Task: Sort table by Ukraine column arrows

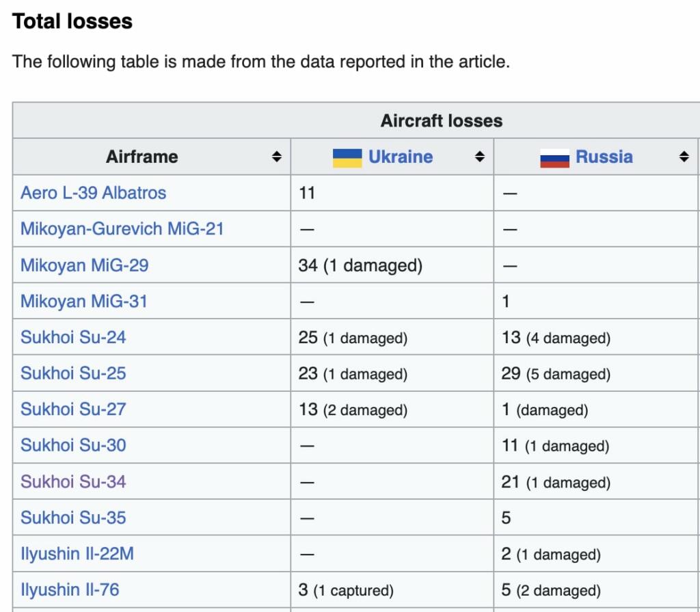Action: (479, 157)
